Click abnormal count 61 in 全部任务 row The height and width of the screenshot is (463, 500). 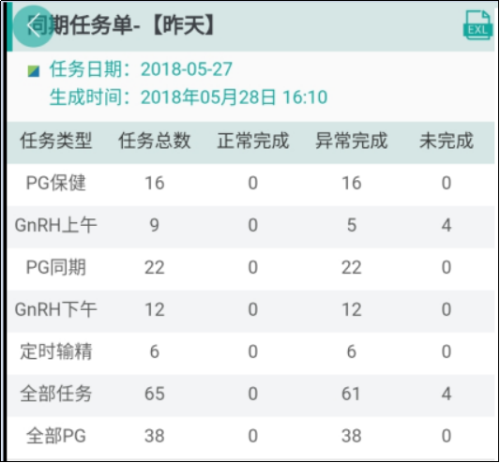351,394
